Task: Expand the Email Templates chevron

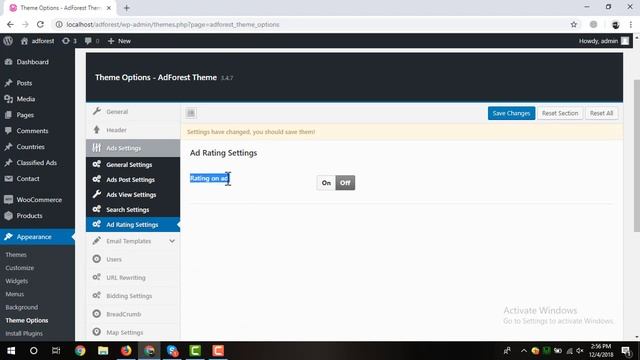Action: tap(172, 241)
